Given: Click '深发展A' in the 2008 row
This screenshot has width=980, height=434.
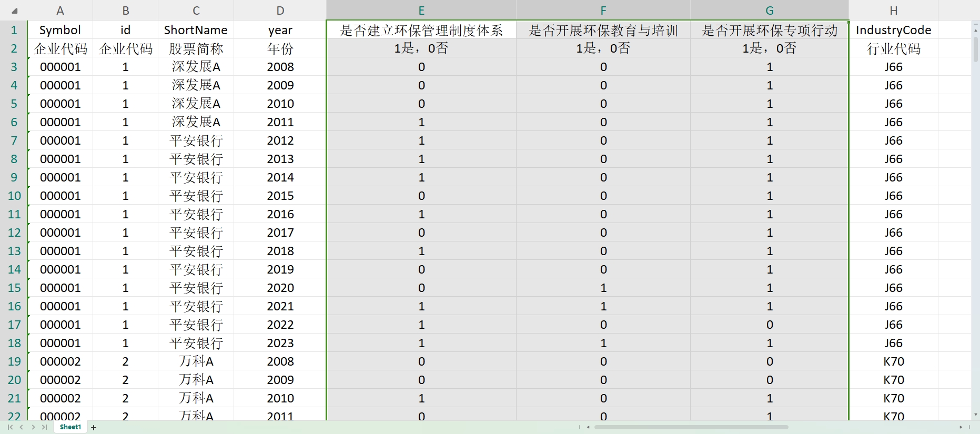Looking at the screenshot, I should pos(196,67).
